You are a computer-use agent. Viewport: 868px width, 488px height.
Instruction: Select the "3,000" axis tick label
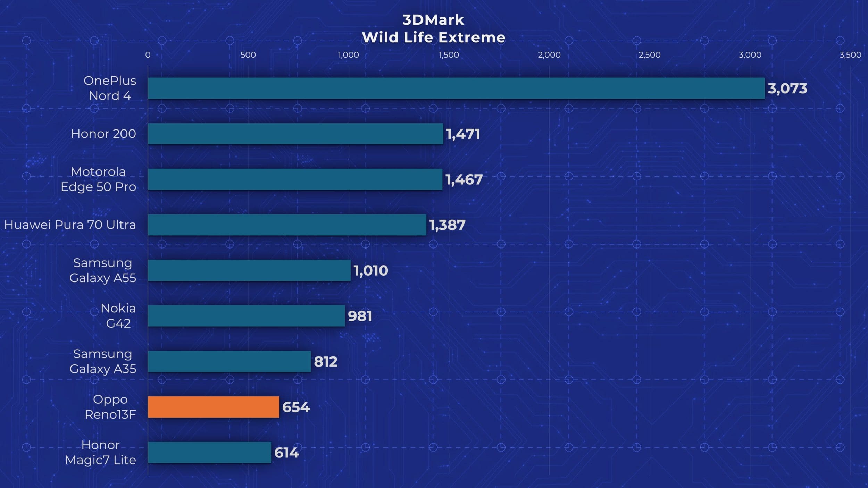750,55
